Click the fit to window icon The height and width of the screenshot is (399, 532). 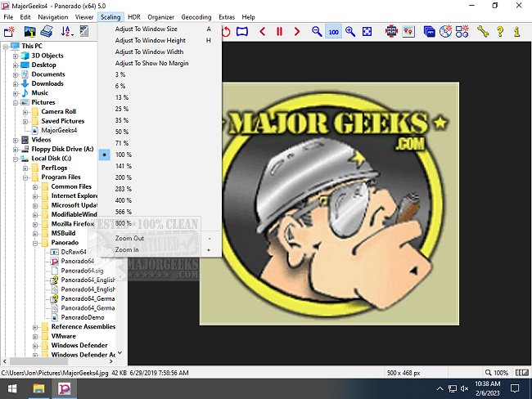coord(367,32)
